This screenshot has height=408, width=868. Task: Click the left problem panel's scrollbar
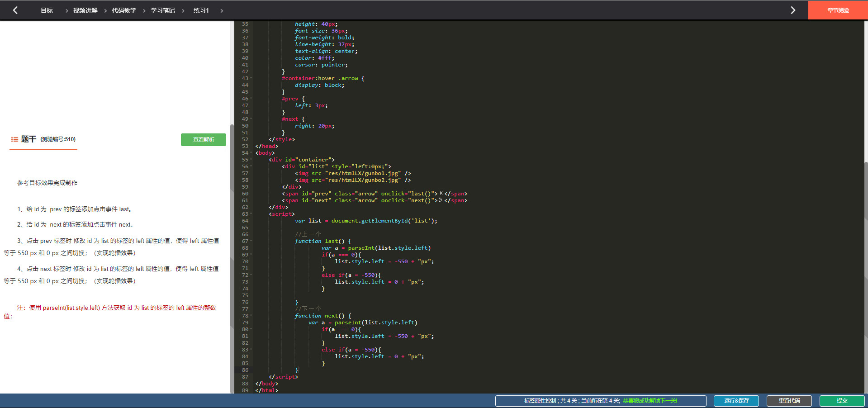(x=232, y=258)
